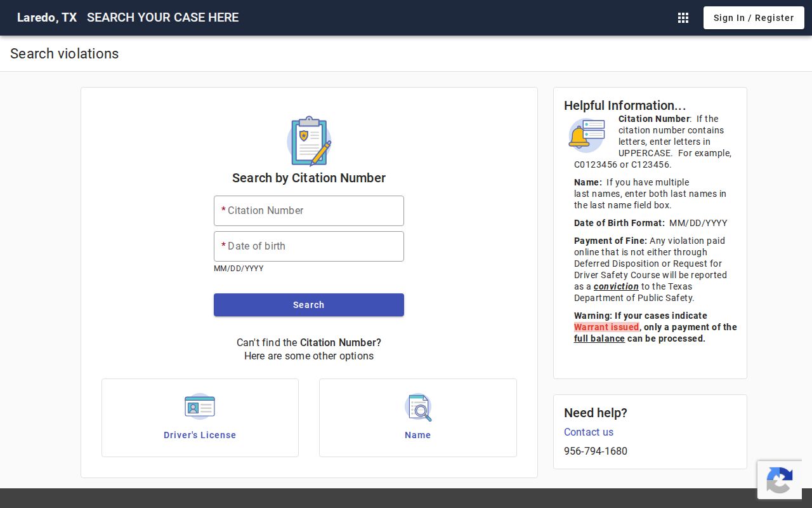Viewport: 812px width, 508px height.
Task: Click the Payment of Fine label
Action: 610,241
